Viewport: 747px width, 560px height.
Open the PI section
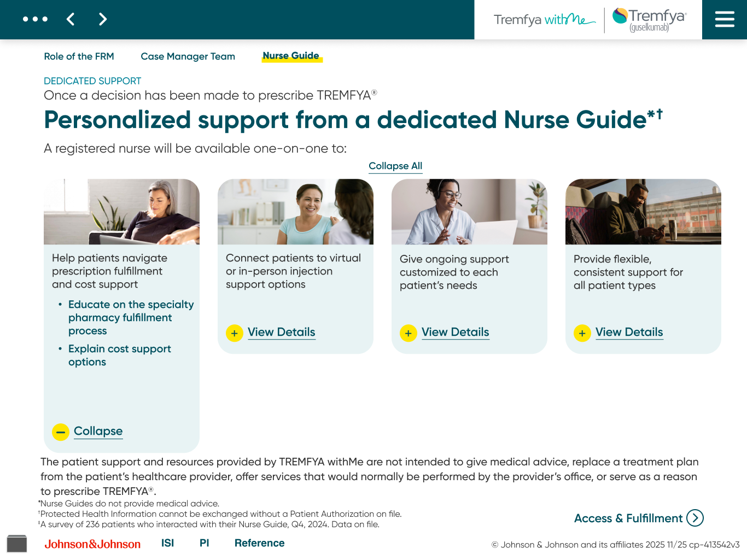tap(205, 543)
